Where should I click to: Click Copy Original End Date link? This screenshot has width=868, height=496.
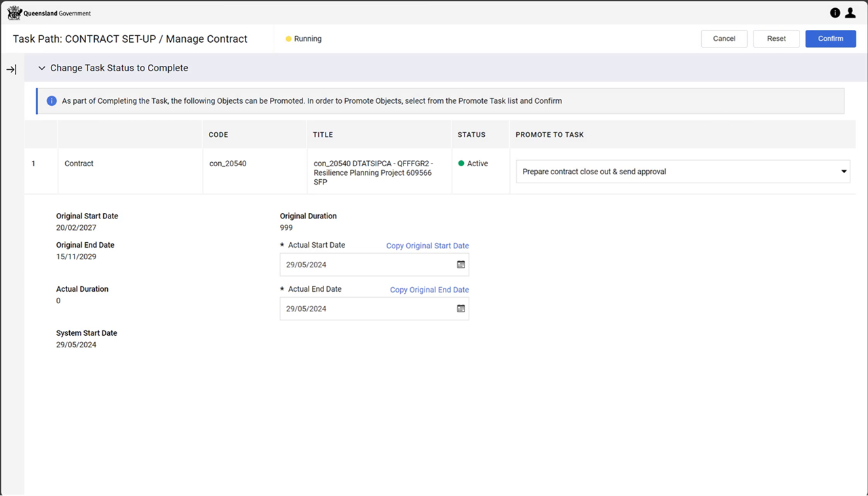pos(429,290)
